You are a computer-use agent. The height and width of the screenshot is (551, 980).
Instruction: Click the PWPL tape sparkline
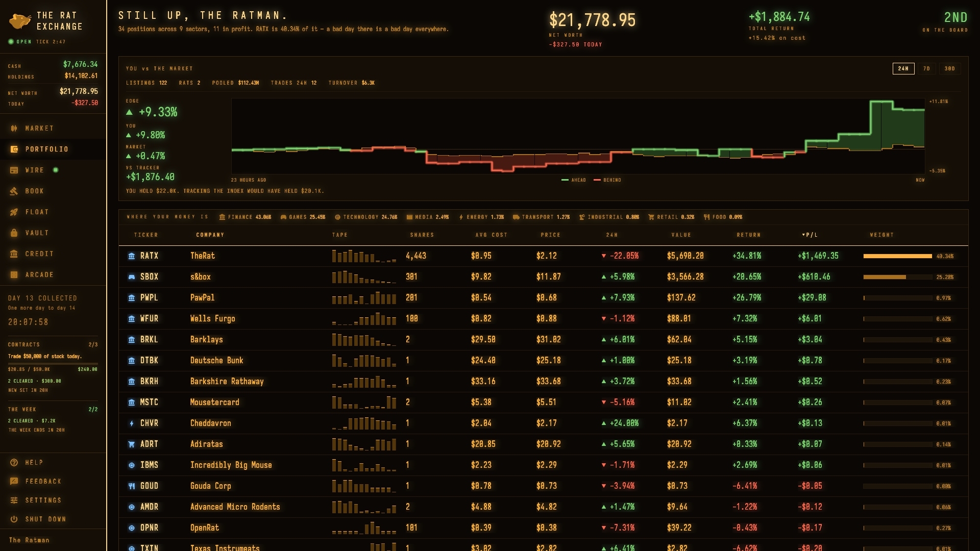pos(364,297)
